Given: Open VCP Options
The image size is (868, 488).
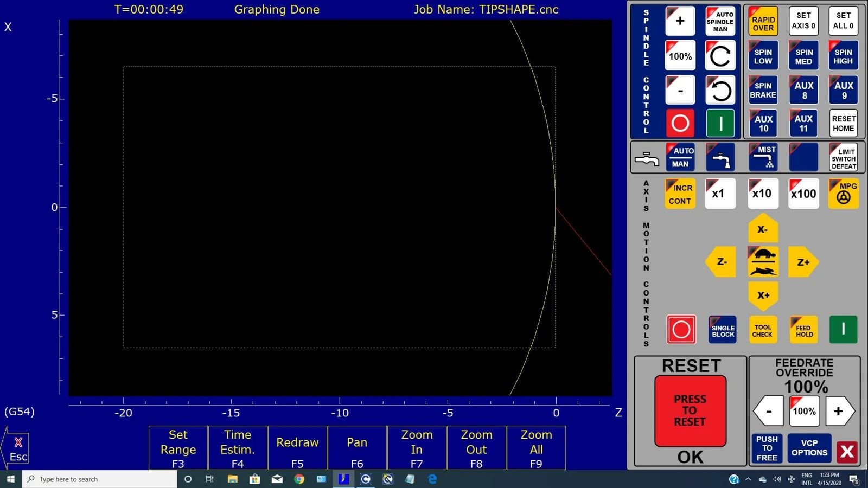Looking at the screenshot, I should coord(809,448).
